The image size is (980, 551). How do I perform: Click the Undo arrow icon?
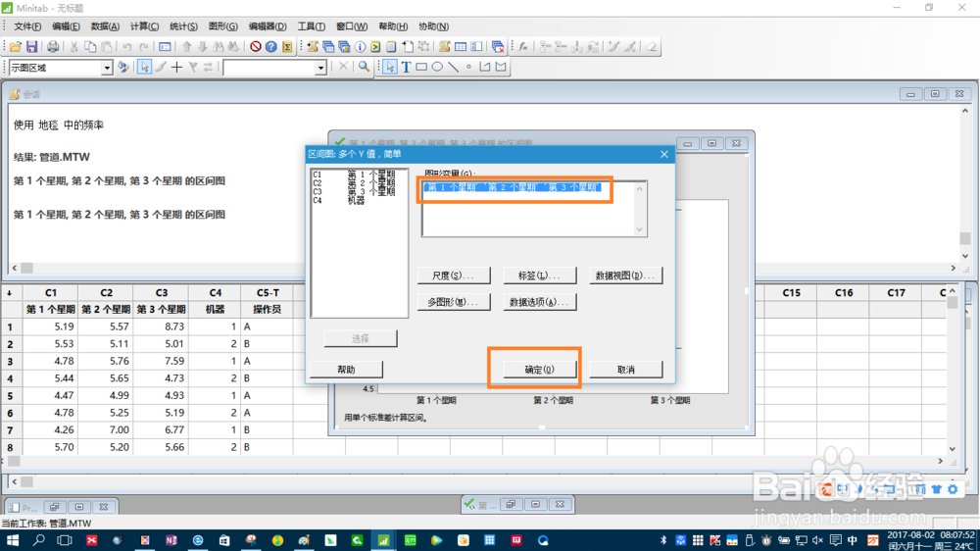[126, 47]
